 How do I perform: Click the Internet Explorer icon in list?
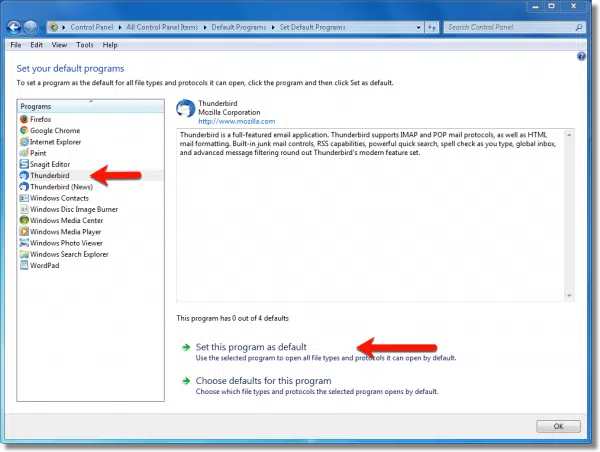click(24, 142)
